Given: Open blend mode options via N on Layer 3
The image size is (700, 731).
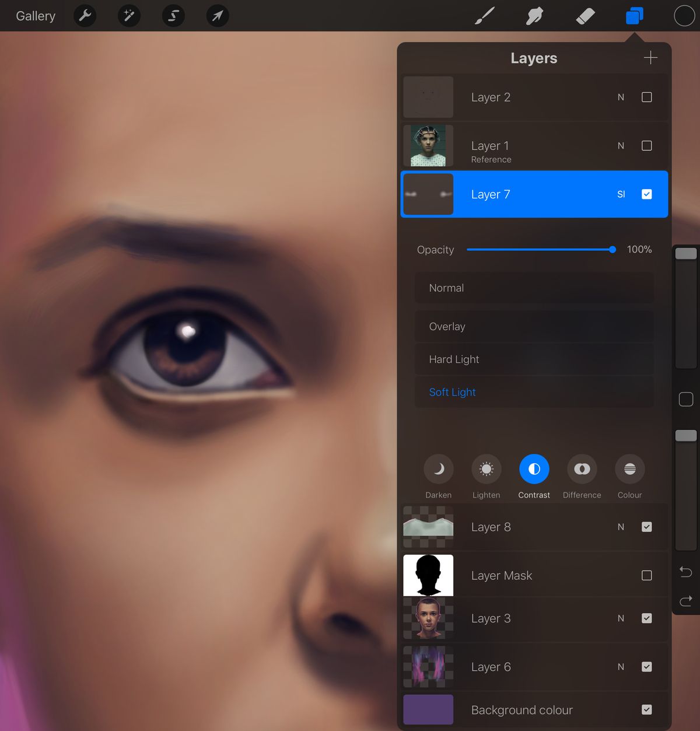Looking at the screenshot, I should tap(621, 618).
